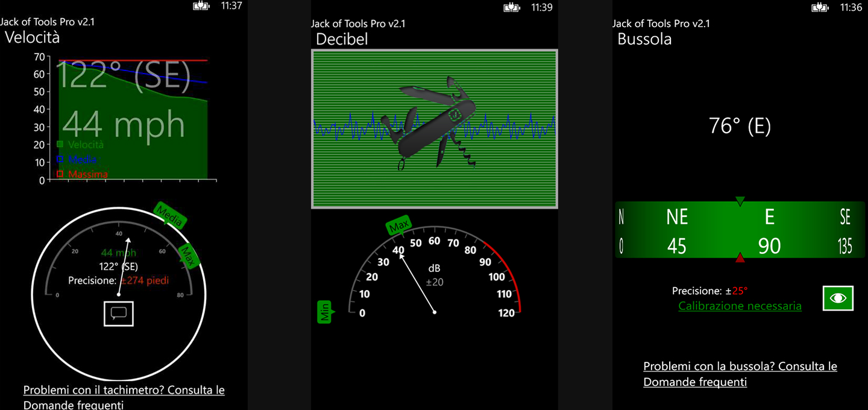Tap the Decibel page title

tap(342, 39)
